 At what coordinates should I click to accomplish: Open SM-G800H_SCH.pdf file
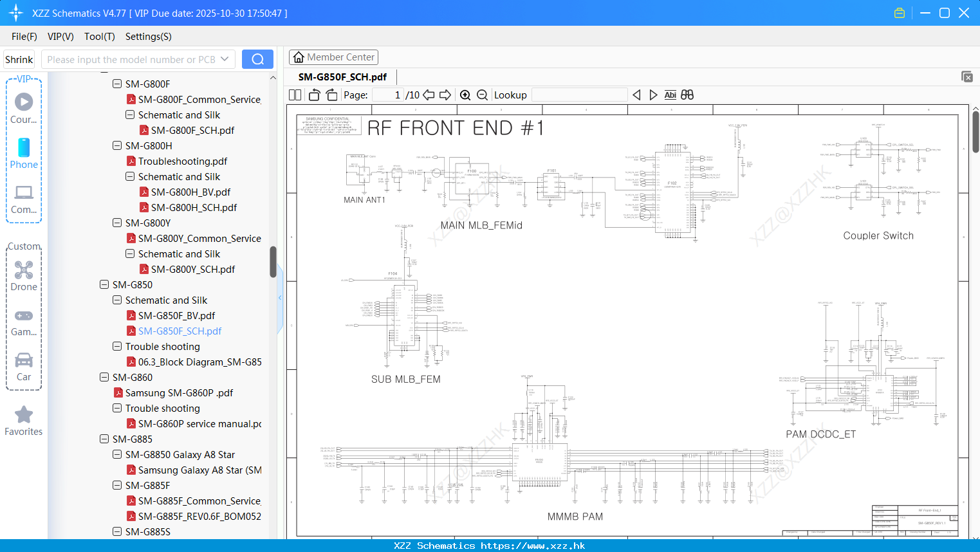coord(194,207)
